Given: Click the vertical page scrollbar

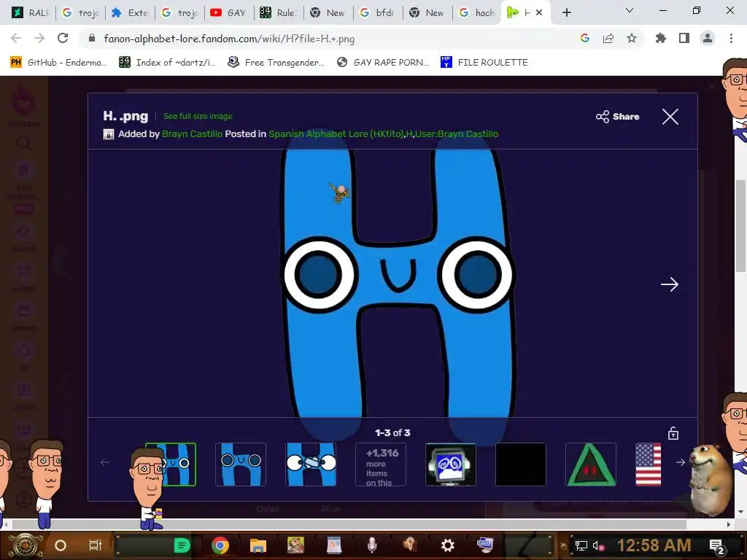Looking at the screenshot, I should (x=740, y=226).
